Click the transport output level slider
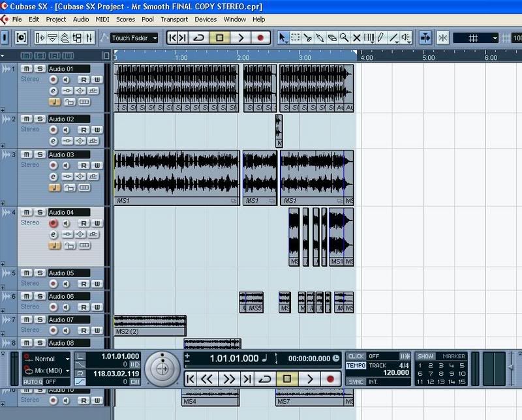522x420 pixels. pyautogui.click(x=510, y=368)
